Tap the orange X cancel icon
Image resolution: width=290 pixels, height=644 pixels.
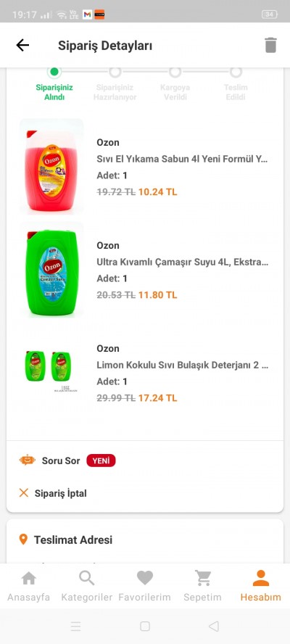click(24, 493)
